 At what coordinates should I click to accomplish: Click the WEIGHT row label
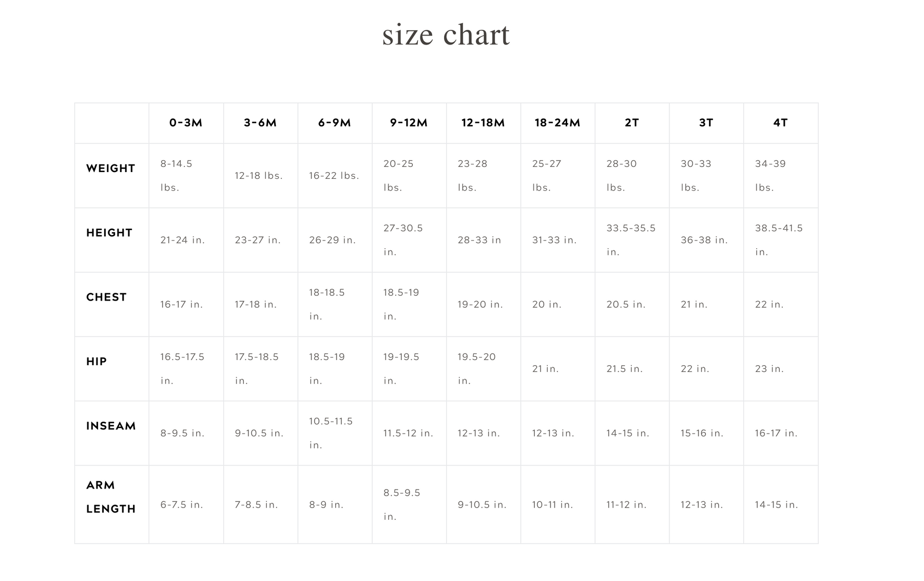tap(111, 168)
